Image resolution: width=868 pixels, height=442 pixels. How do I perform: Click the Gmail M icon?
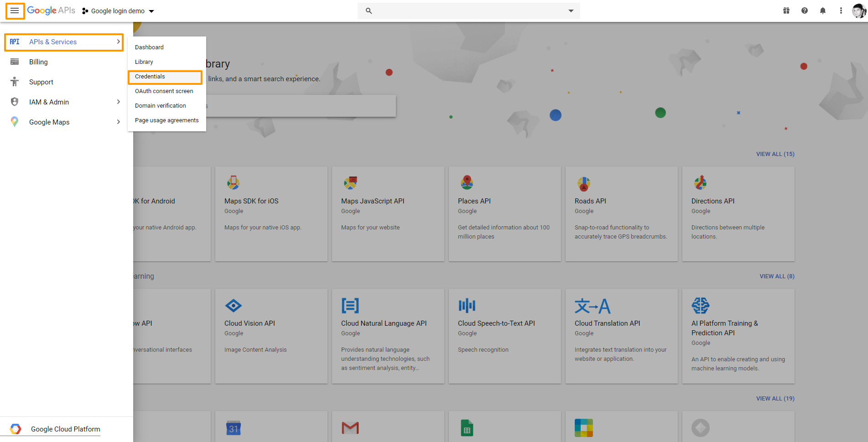[x=350, y=428]
